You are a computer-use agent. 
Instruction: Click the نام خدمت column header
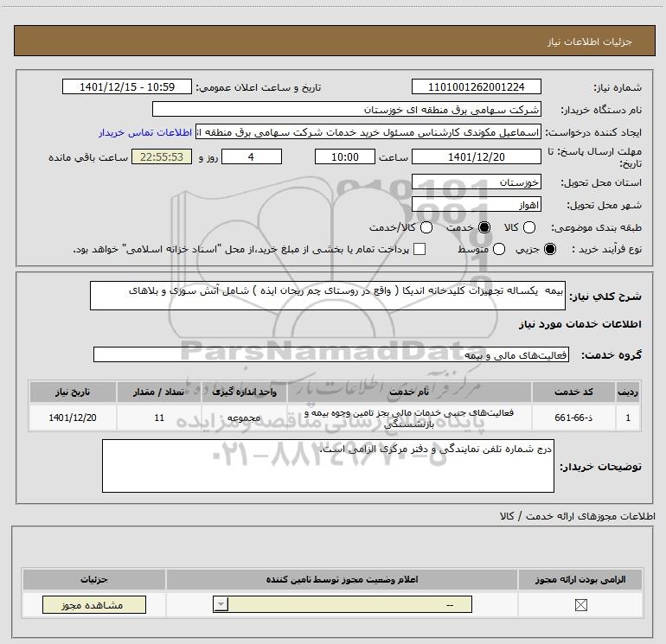click(x=409, y=392)
